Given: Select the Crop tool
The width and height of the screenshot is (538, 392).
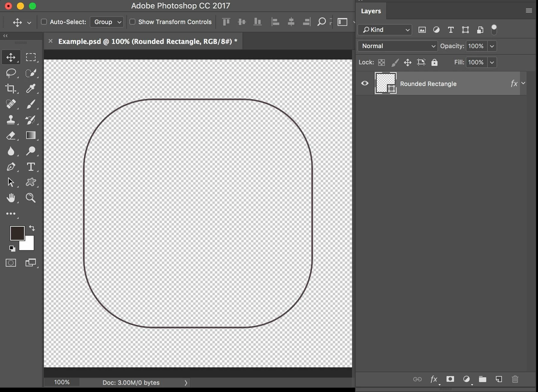Looking at the screenshot, I should pos(11,88).
